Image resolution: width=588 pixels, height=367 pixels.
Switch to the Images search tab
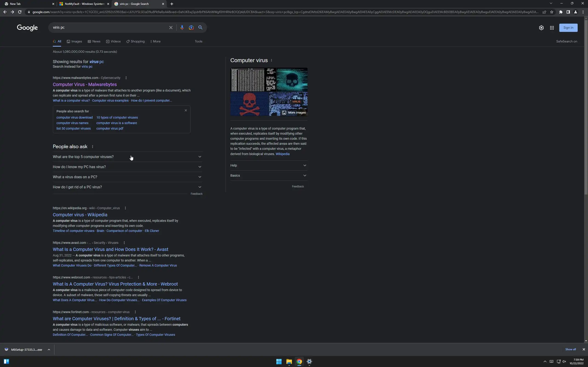tap(74, 42)
